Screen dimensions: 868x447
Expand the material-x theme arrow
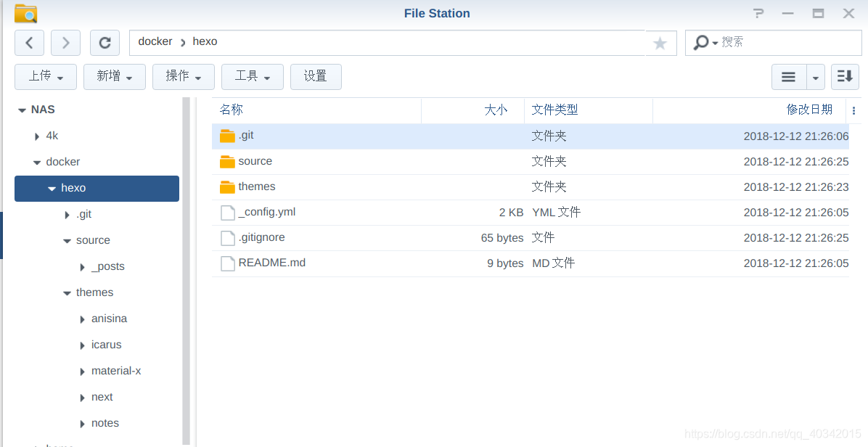(x=83, y=372)
